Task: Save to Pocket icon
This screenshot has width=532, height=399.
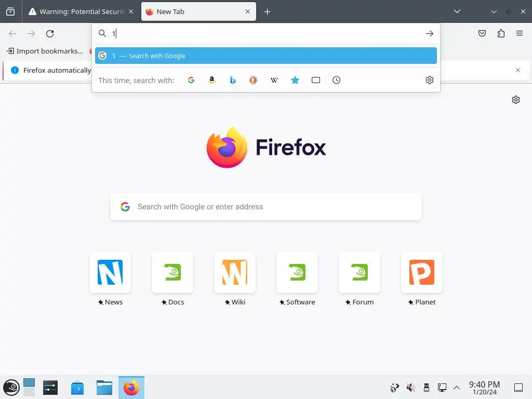Action: click(482, 33)
